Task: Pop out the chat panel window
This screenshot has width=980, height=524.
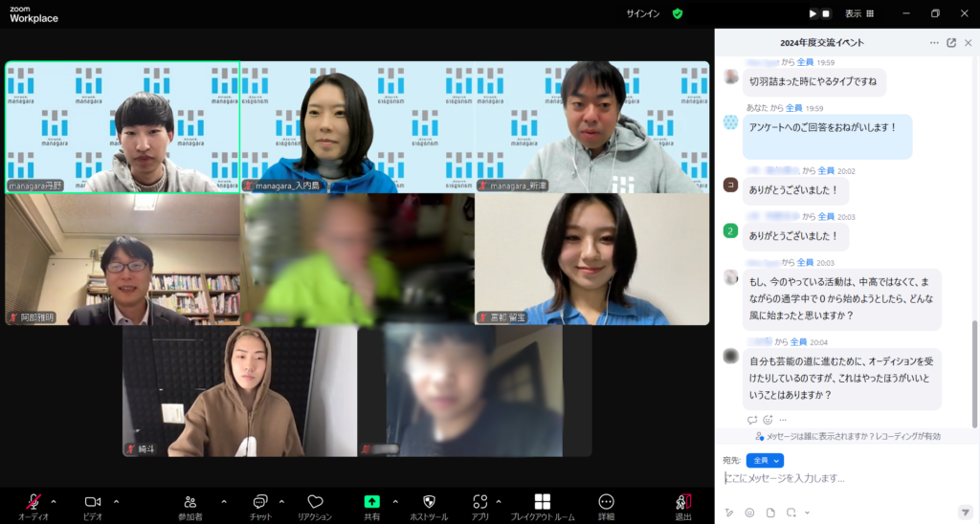Action: coord(951,43)
